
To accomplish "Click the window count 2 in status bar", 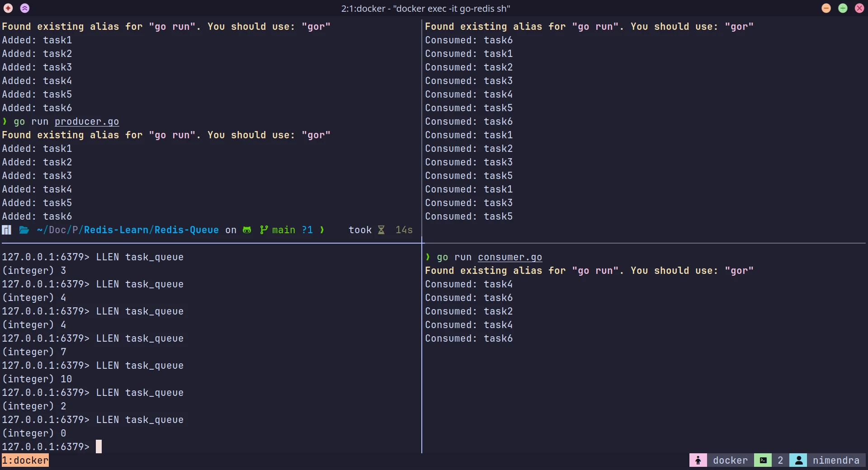I will pos(780,460).
